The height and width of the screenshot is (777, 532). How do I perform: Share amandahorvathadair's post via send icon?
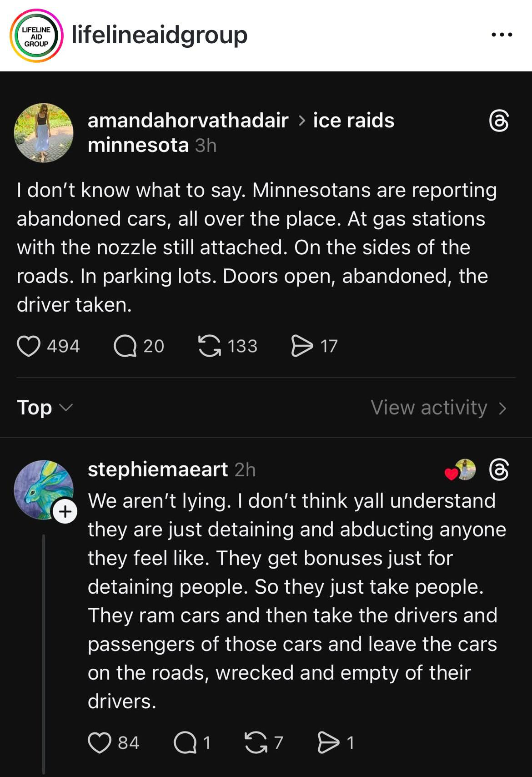tap(302, 346)
